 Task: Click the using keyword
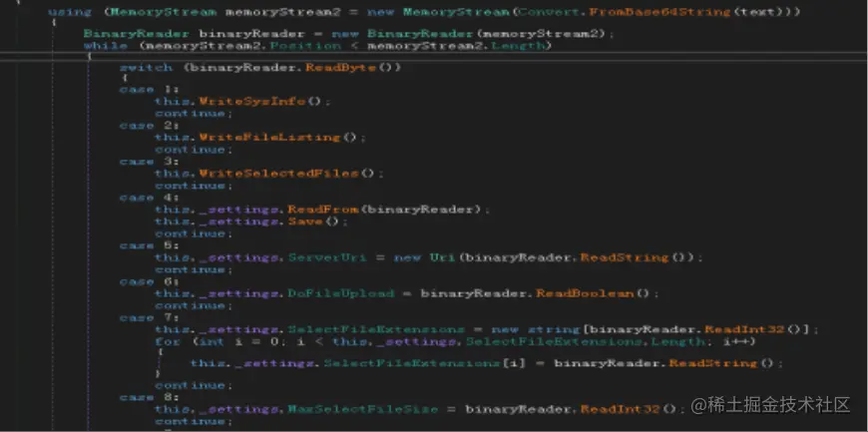click(70, 11)
